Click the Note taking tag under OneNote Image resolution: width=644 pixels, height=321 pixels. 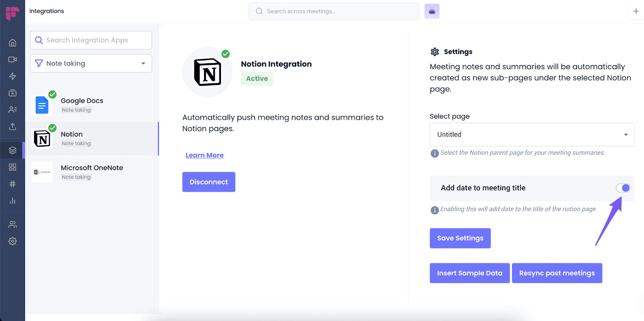(x=76, y=177)
